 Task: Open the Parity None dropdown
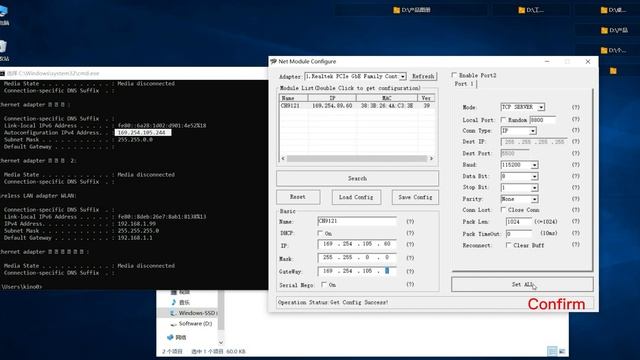534,200
